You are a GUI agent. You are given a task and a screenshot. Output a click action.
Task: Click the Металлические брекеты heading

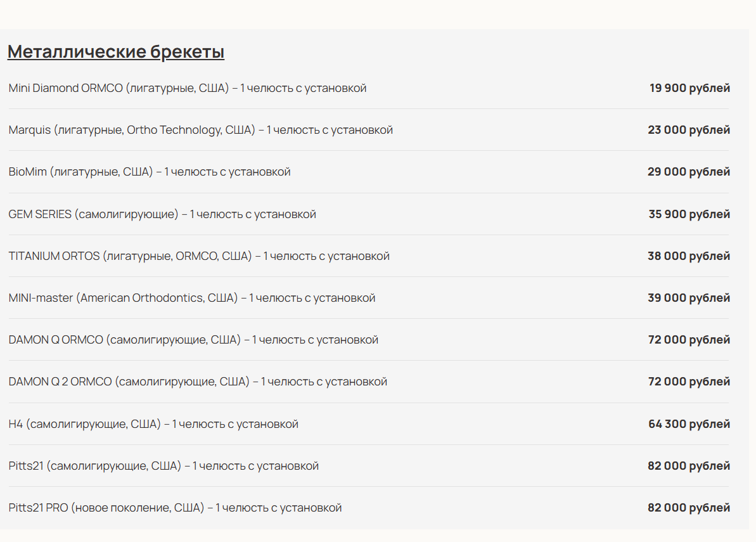(116, 52)
